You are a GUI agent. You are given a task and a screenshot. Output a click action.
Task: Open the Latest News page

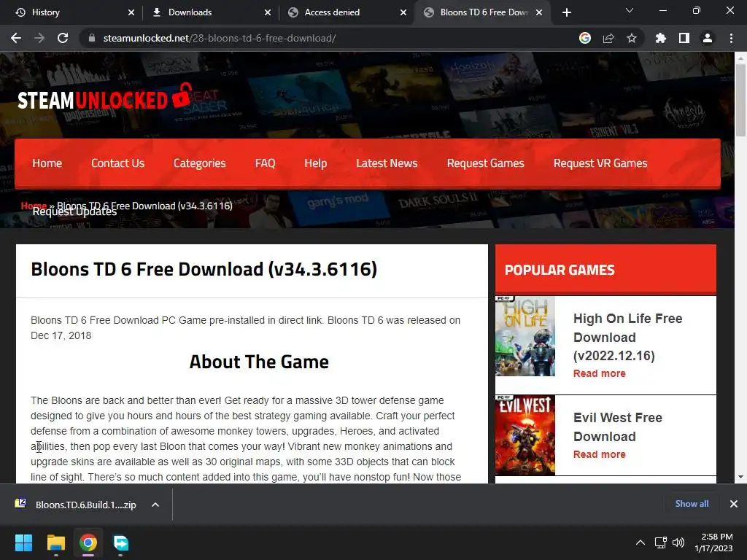(x=387, y=163)
